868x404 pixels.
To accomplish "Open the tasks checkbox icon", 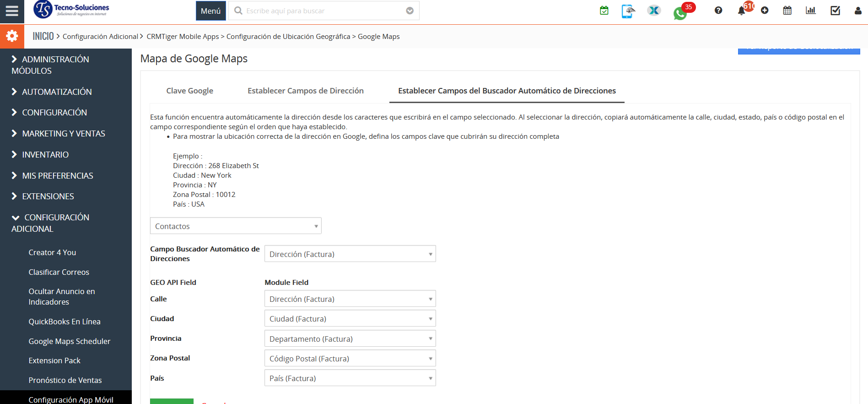I will [835, 11].
